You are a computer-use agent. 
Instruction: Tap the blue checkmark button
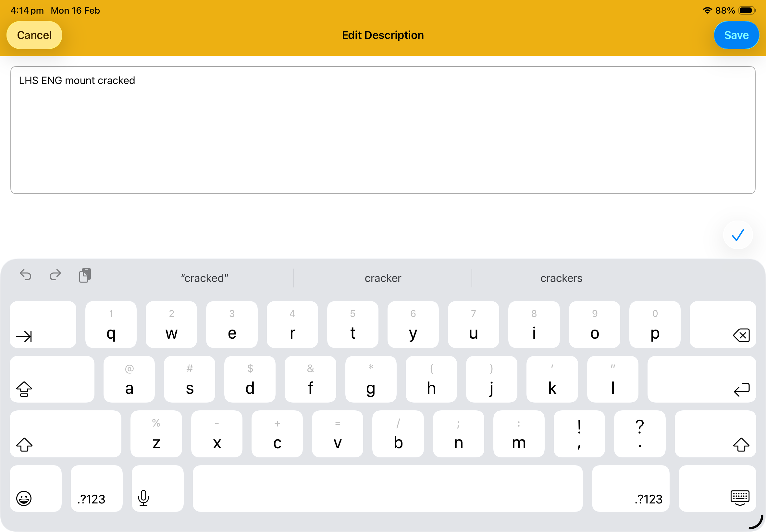(737, 235)
